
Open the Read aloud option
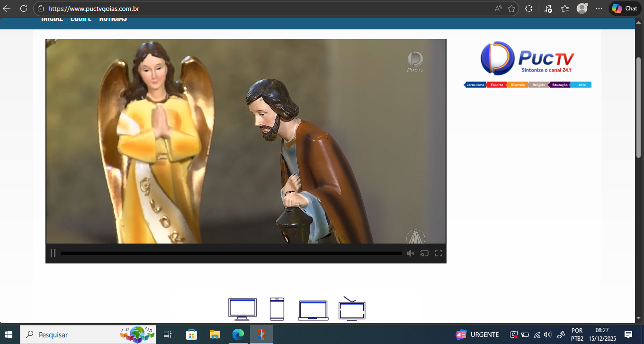point(498,9)
